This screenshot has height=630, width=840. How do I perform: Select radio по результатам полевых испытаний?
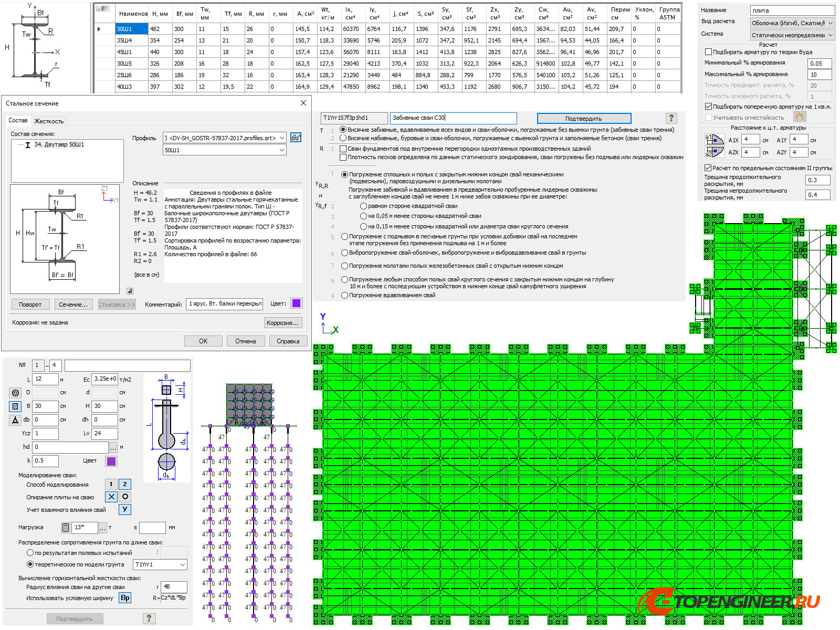[30, 553]
